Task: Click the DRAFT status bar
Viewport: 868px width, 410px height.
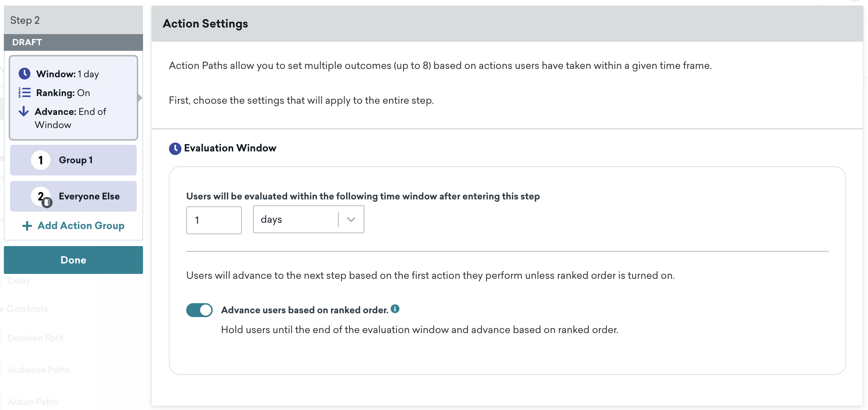Action: 73,42
